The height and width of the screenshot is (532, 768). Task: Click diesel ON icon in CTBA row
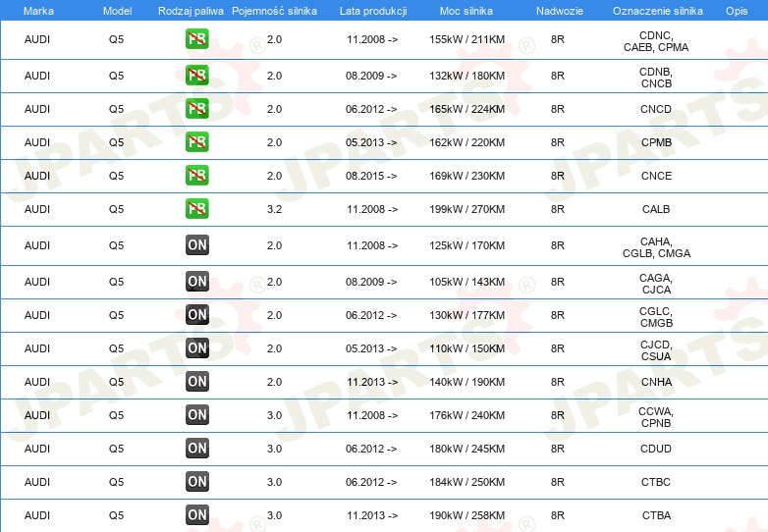(x=196, y=515)
